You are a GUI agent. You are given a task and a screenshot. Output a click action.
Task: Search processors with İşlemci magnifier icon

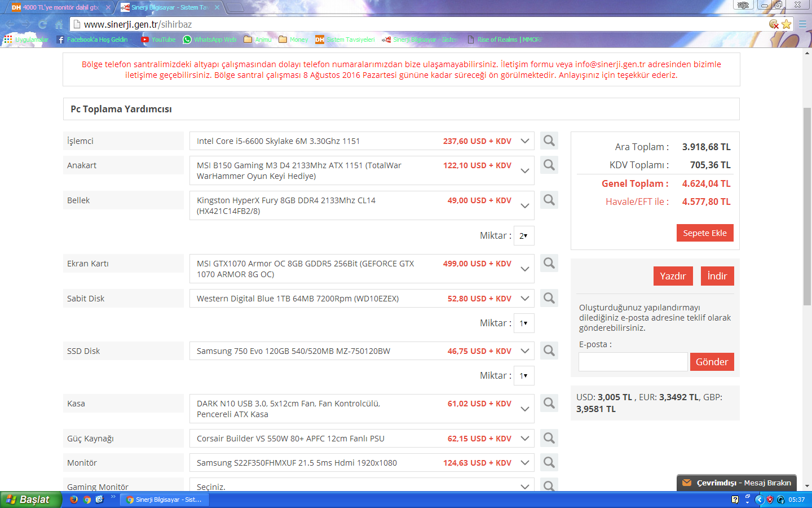pos(549,141)
